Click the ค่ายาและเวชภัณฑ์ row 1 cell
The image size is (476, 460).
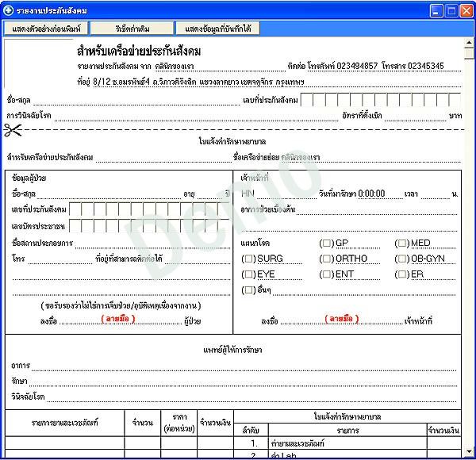click(x=347, y=443)
